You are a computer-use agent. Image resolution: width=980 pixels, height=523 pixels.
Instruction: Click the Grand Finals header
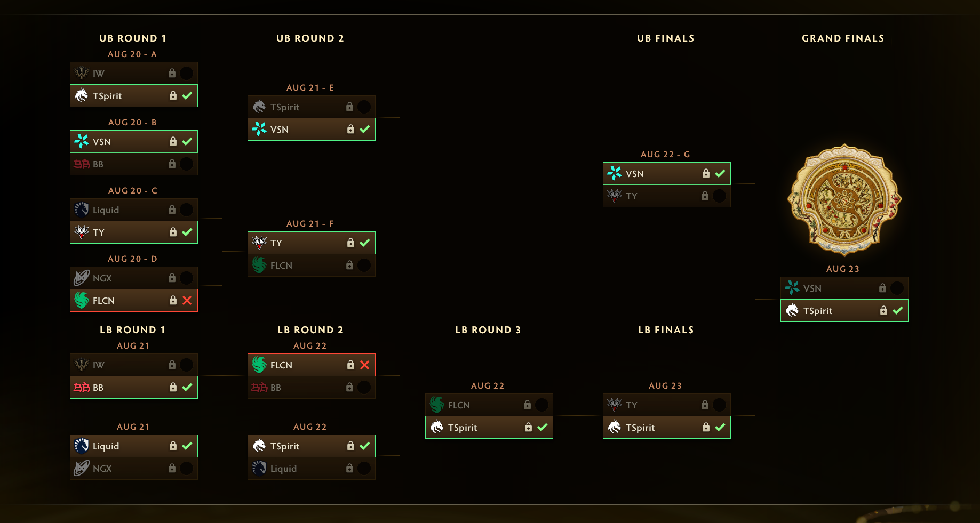point(843,38)
